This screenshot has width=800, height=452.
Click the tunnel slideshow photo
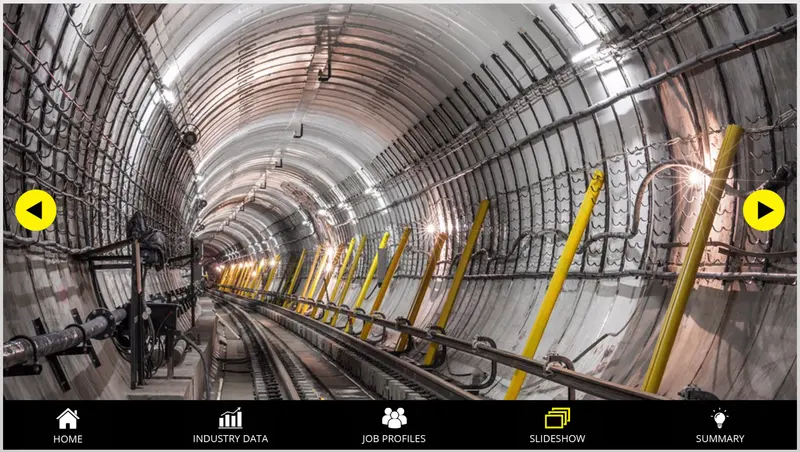click(400, 202)
